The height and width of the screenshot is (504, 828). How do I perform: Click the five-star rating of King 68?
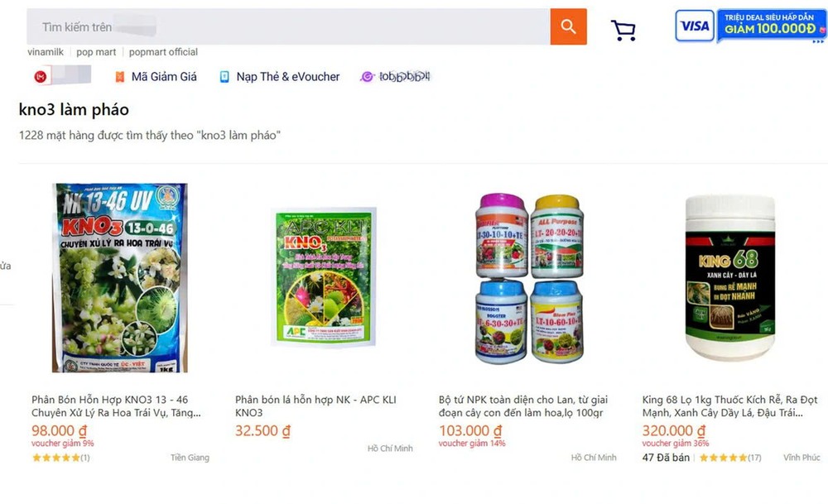(x=722, y=457)
